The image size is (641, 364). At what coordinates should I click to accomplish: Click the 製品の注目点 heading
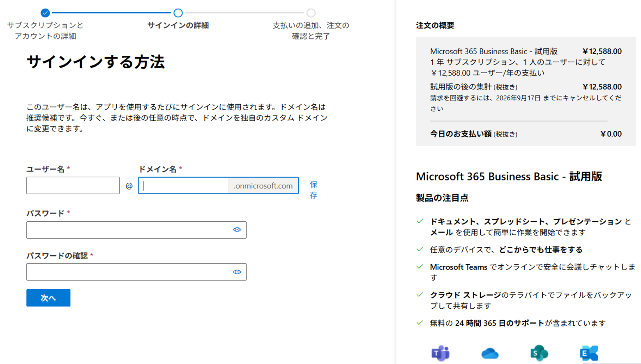(x=442, y=198)
